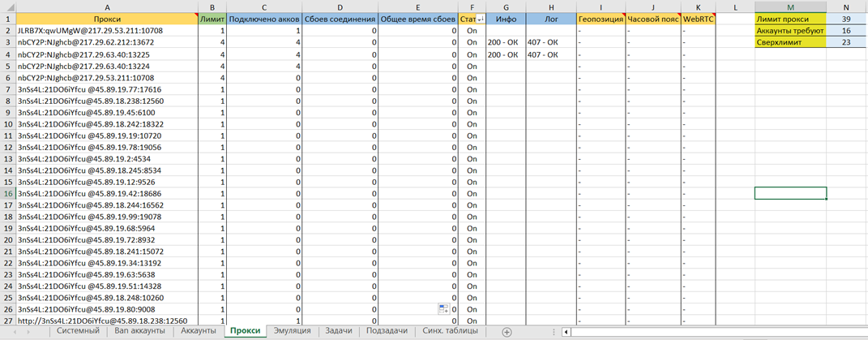The height and width of the screenshot is (340, 868).
Task: Click the select-all corner triangle
Action: click(x=7, y=6)
